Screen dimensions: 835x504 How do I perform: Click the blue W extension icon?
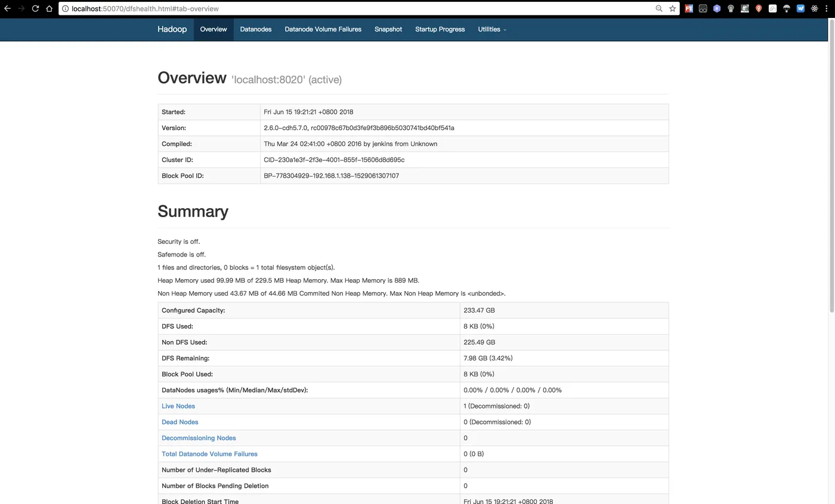coord(800,8)
